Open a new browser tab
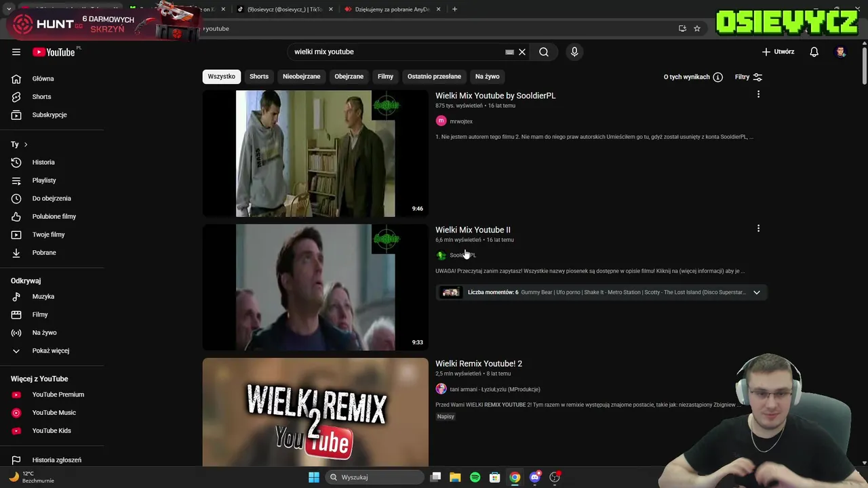This screenshot has height=488, width=868. point(454,9)
